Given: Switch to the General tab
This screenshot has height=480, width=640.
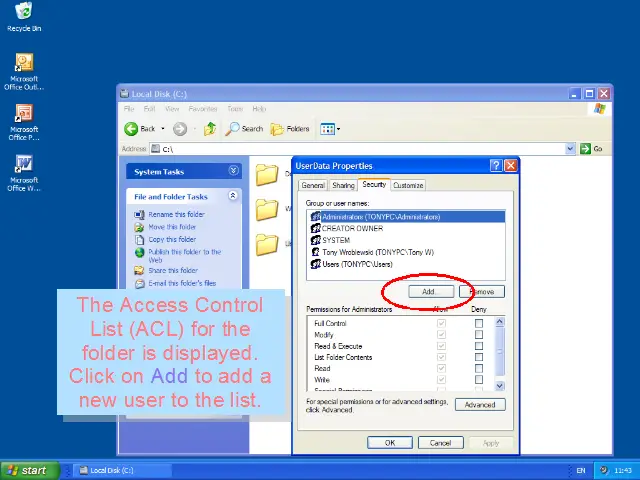Looking at the screenshot, I should pyautogui.click(x=313, y=185).
